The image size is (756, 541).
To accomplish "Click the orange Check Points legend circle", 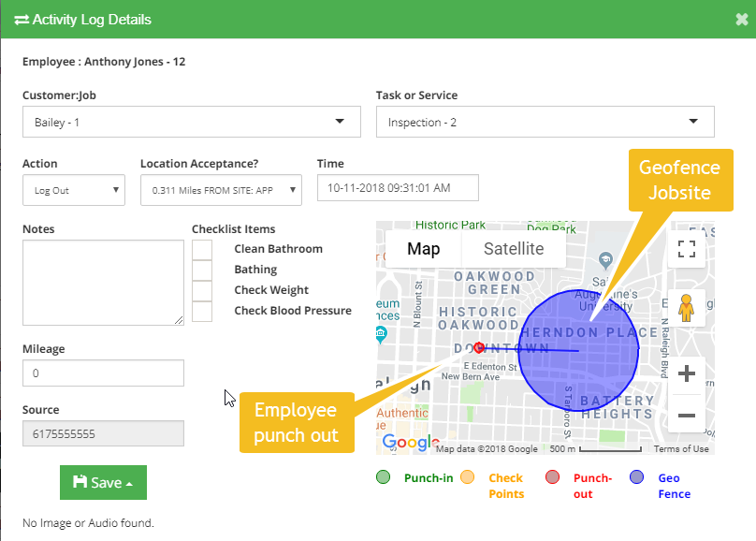I will 467,477.
